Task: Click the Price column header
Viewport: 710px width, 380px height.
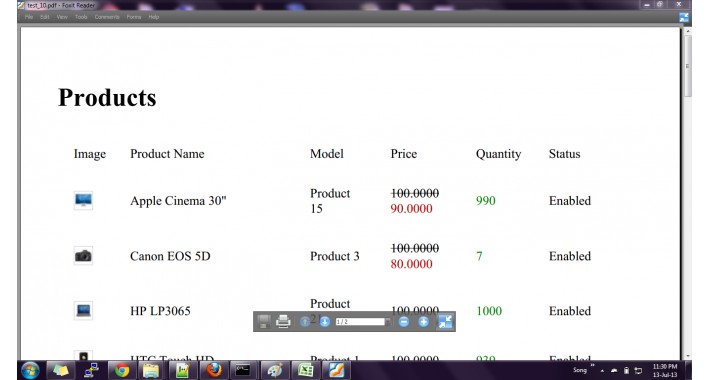Action: [x=403, y=154]
